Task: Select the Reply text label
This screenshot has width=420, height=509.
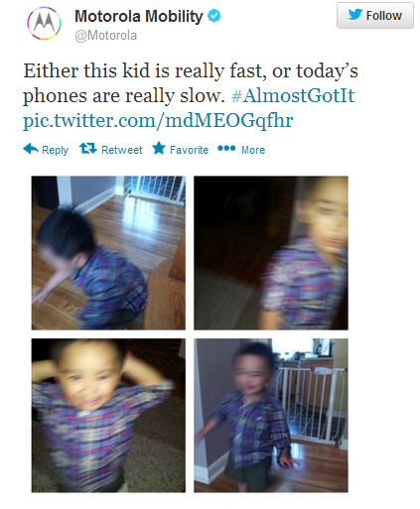Action: tap(55, 150)
